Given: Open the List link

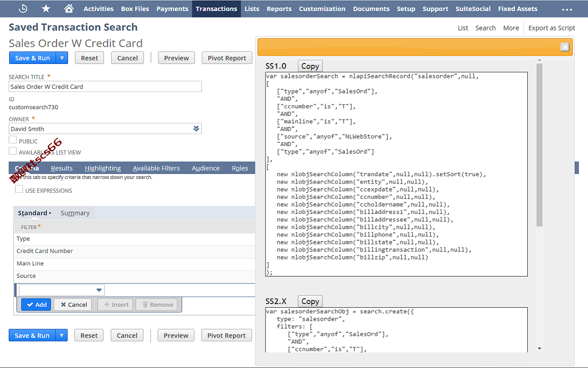Looking at the screenshot, I should coord(463,28).
